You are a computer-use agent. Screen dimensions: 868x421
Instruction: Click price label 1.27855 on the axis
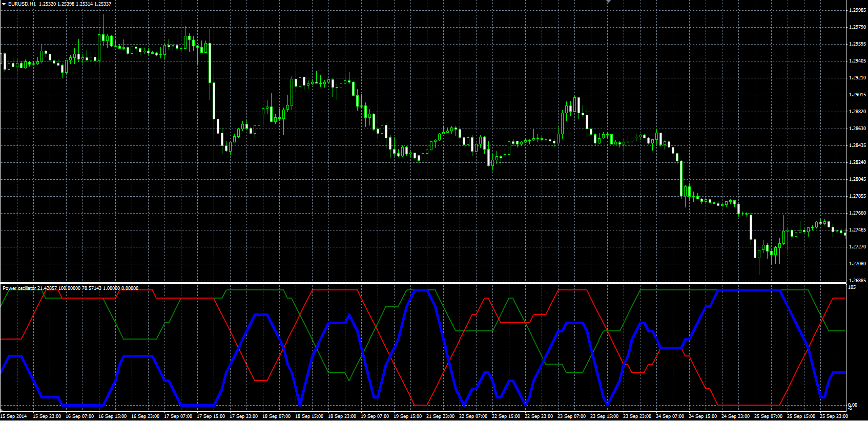coord(857,196)
